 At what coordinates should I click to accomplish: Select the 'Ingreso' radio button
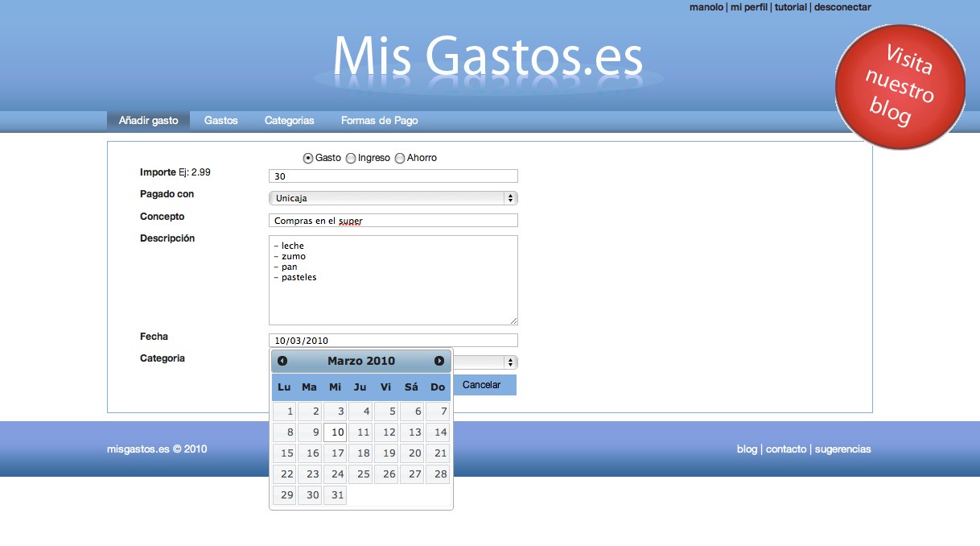350,158
